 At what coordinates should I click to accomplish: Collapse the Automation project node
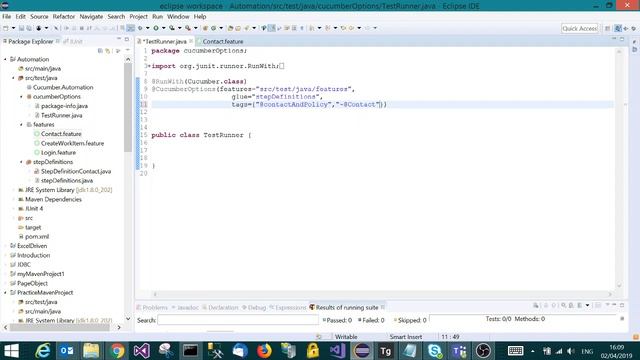pyautogui.click(x=5, y=60)
